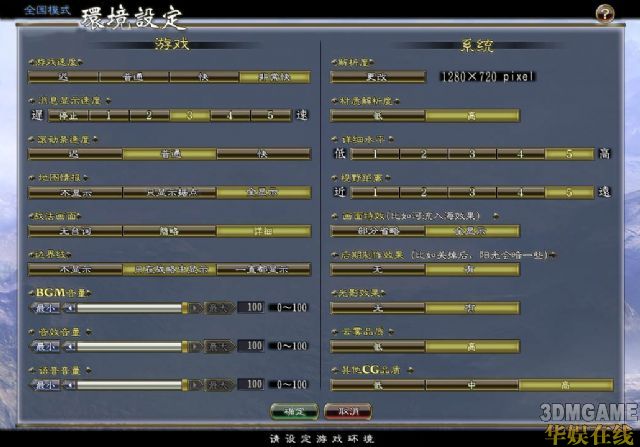This screenshot has height=447, width=640.
Task: Set 消息显示速度 to level 4
Action: 230,116
